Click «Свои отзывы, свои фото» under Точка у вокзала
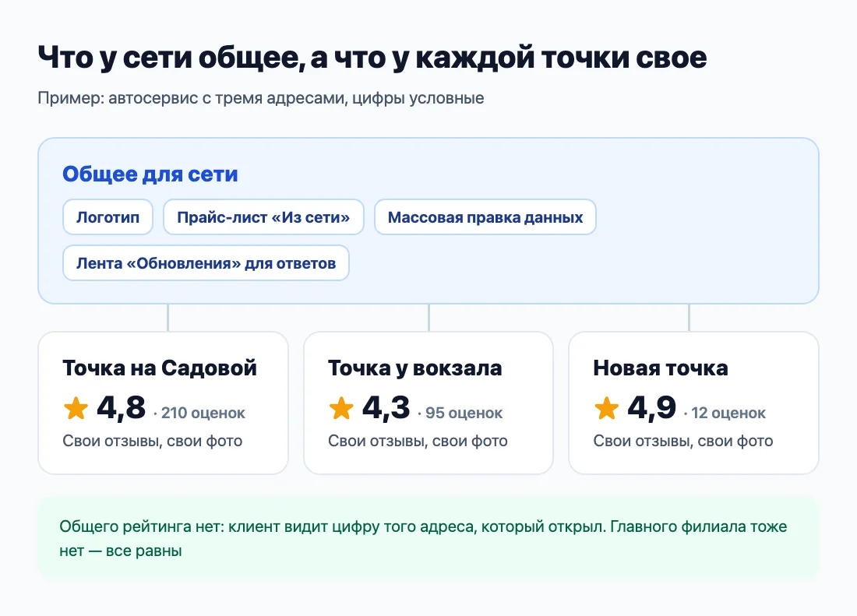Image resolution: width=857 pixels, height=616 pixels. [418, 441]
